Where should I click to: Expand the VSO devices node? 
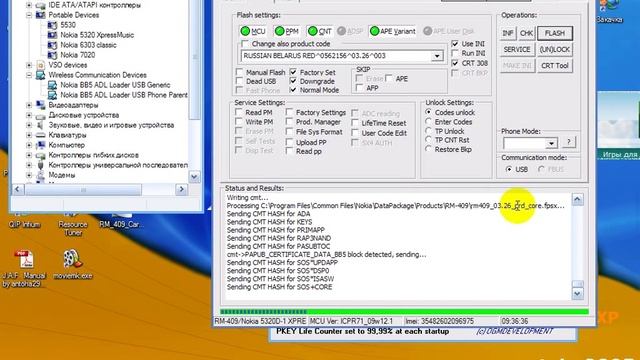[29, 65]
